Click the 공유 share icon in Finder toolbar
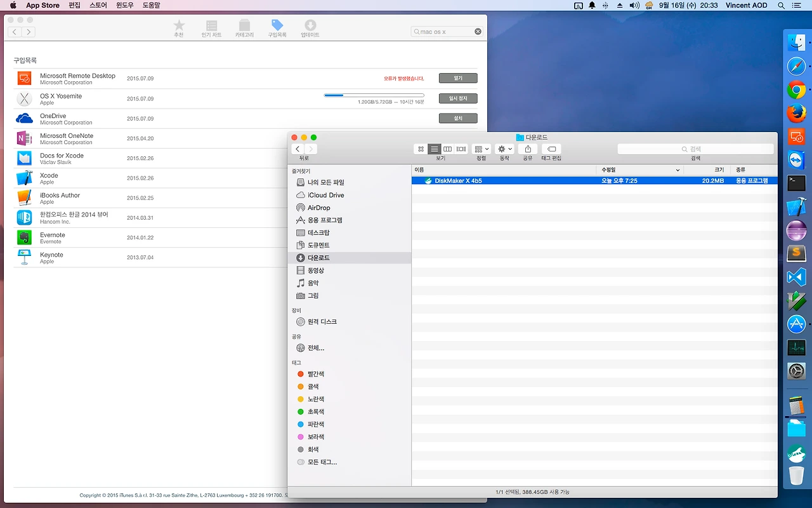 [x=527, y=149]
